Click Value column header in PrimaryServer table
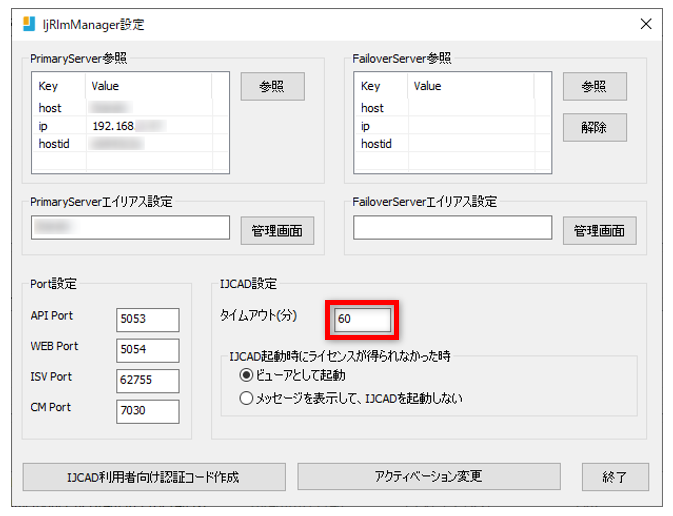This screenshot has width=673, height=516. pos(149,86)
